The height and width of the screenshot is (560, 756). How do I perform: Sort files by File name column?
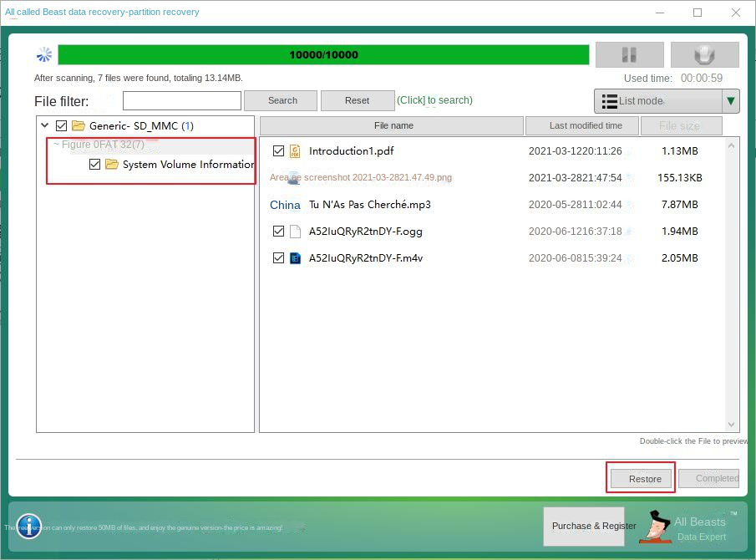pyautogui.click(x=393, y=125)
